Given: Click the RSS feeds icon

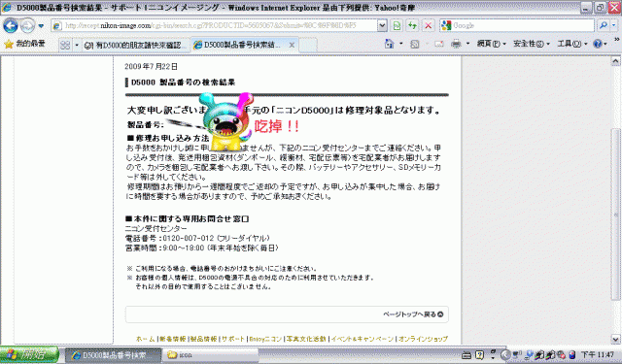Looking at the screenshot, I should [x=415, y=44].
